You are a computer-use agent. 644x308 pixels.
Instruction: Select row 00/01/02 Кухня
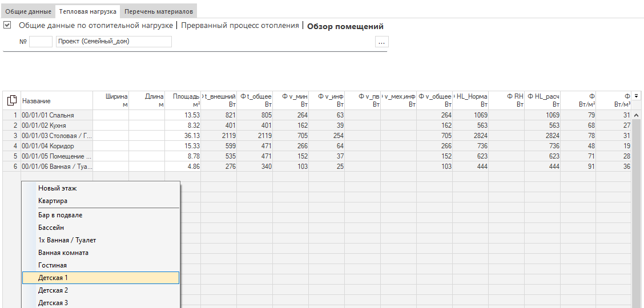(x=57, y=125)
